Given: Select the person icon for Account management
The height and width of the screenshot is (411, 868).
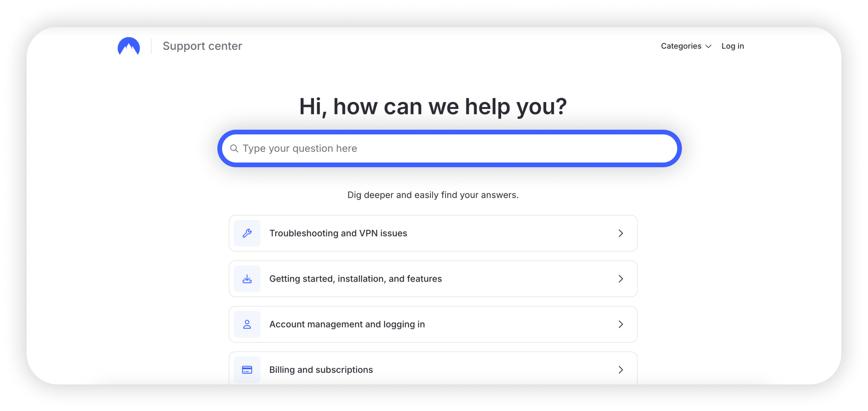Looking at the screenshot, I should 247,324.
